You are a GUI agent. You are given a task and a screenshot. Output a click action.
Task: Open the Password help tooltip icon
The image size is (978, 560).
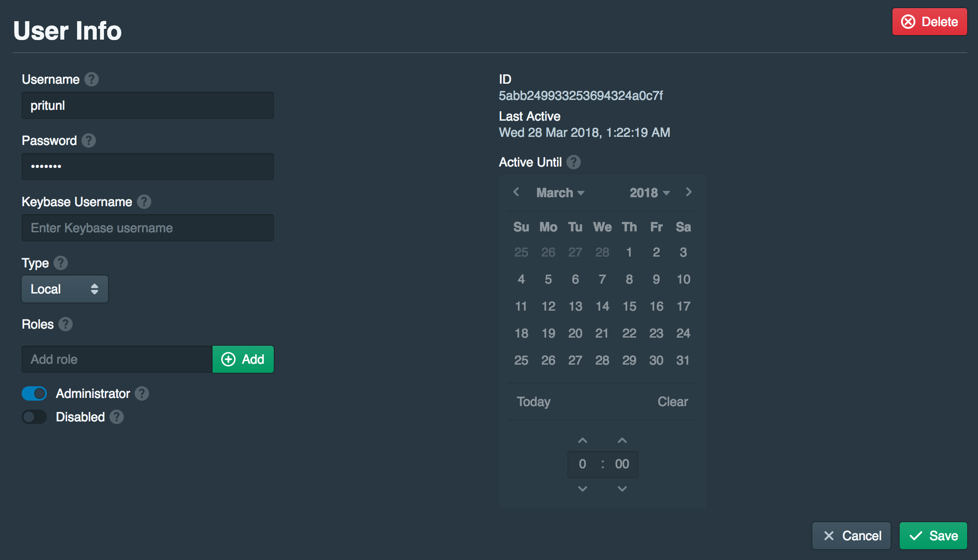coord(89,140)
